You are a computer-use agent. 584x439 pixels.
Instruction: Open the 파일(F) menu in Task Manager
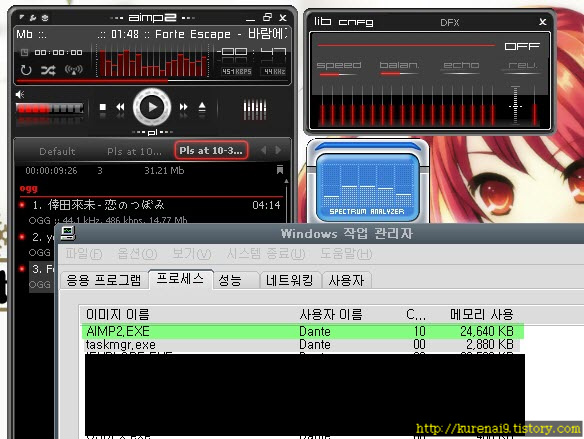tap(83, 254)
